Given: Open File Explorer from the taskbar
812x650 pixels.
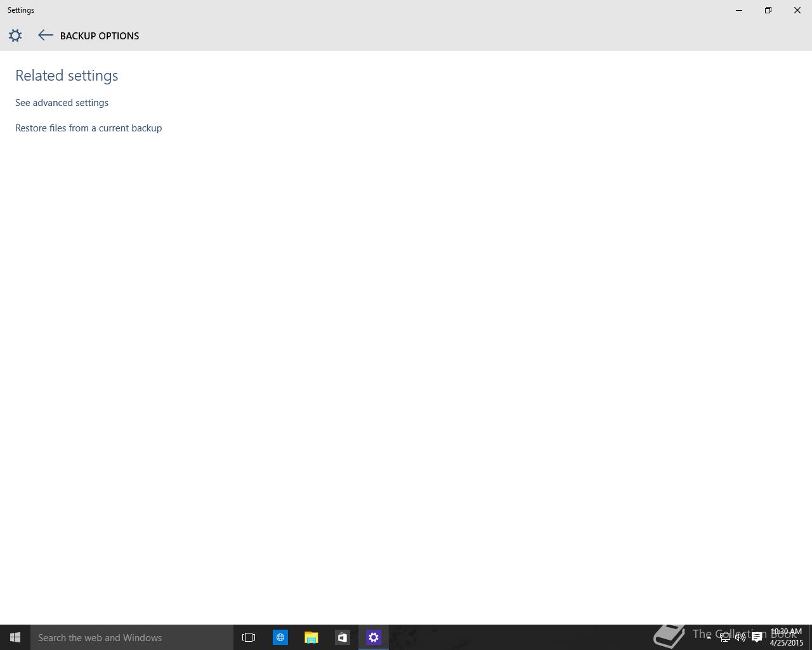Looking at the screenshot, I should pyautogui.click(x=311, y=637).
